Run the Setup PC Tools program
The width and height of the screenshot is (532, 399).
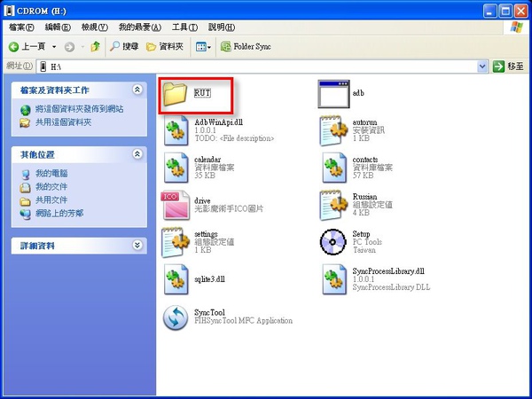tap(335, 241)
